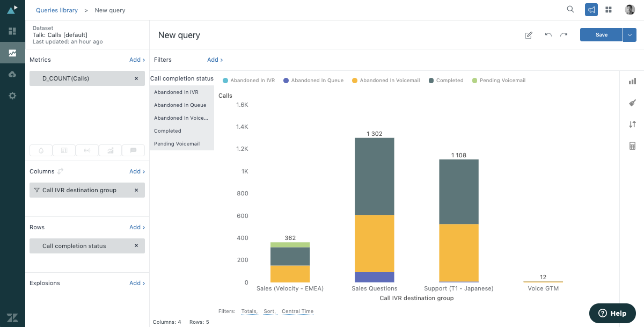Open chart configuration paintbrush icon
The height and width of the screenshot is (327, 644).
(x=632, y=103)
